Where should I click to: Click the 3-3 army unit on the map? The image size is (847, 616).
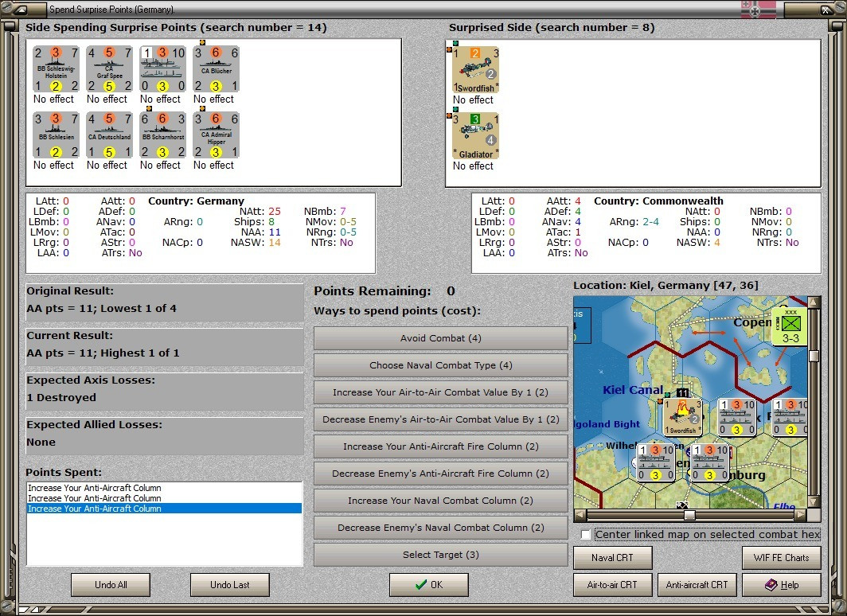click(789, 326)
